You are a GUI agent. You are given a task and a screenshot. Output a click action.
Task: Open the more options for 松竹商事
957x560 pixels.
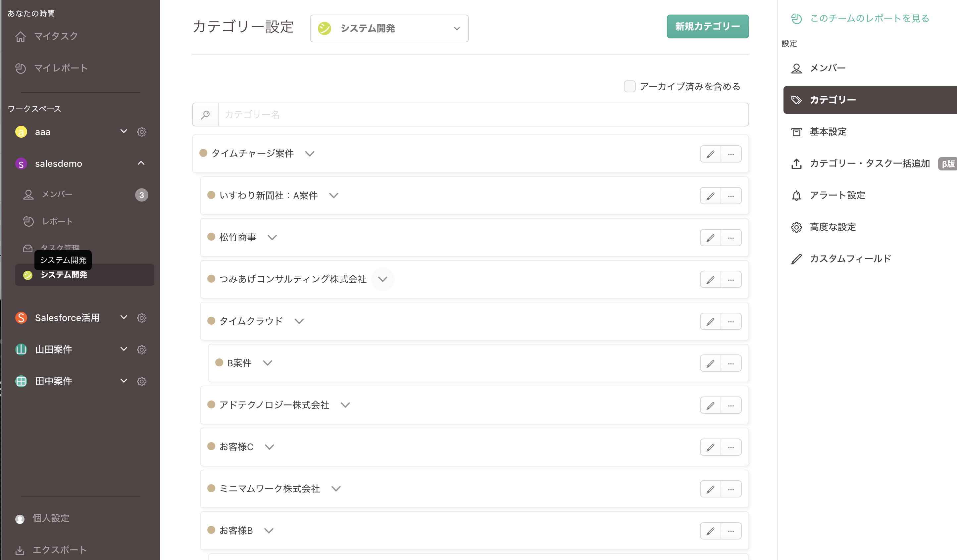click(731, 237)
